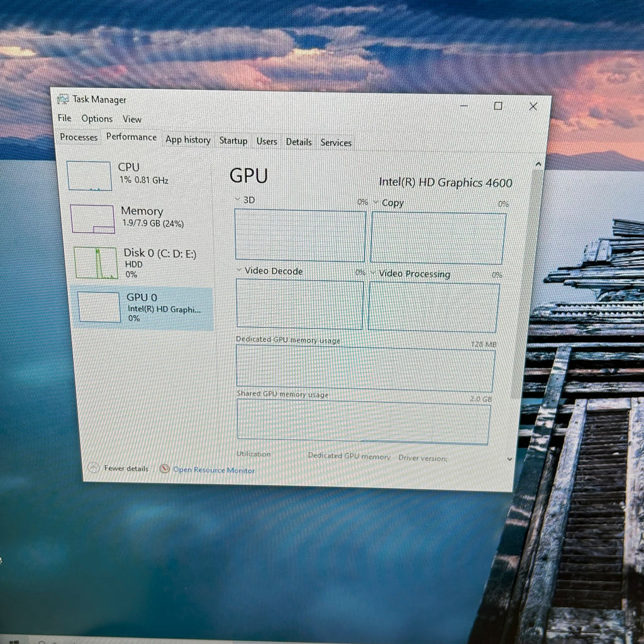This screenshot has height=644, width=644.
Task: Click the scroll-up arrow in GPU panel
Action: point(538,164)
